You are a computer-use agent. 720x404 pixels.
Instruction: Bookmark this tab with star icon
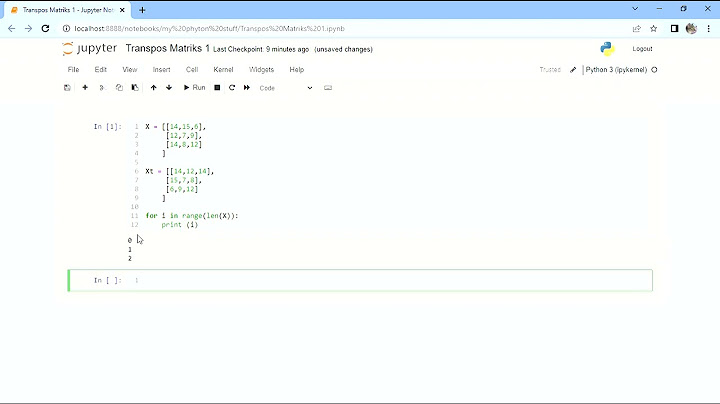point(654,28)
